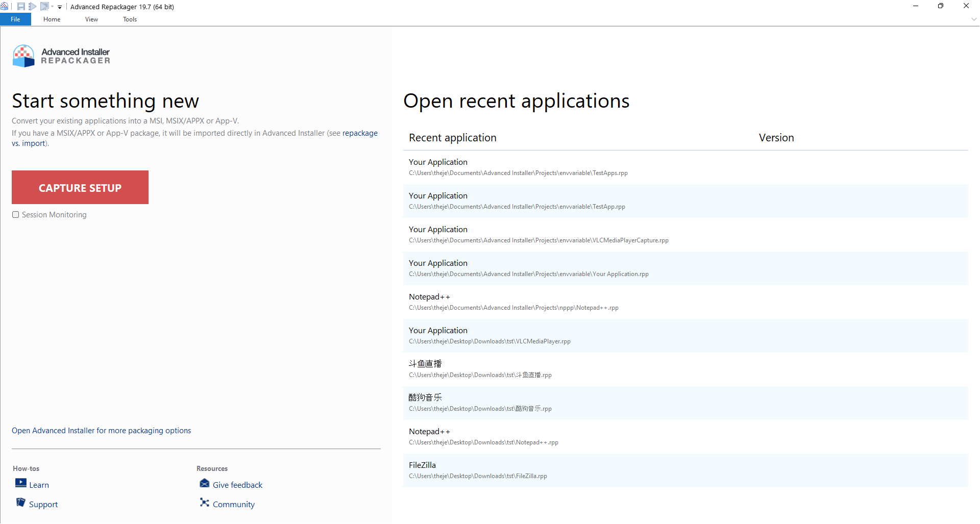This screenshot has width=980, height=524.
Task: Click the Advanced Installer Repackager logo
Action: 61,56
